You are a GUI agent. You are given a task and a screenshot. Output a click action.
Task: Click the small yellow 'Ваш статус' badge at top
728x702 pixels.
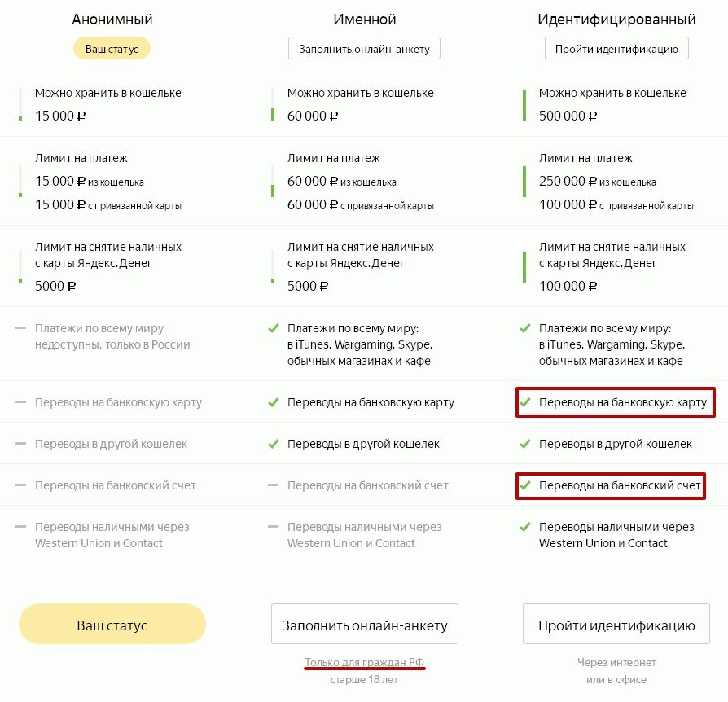point(112,49)
